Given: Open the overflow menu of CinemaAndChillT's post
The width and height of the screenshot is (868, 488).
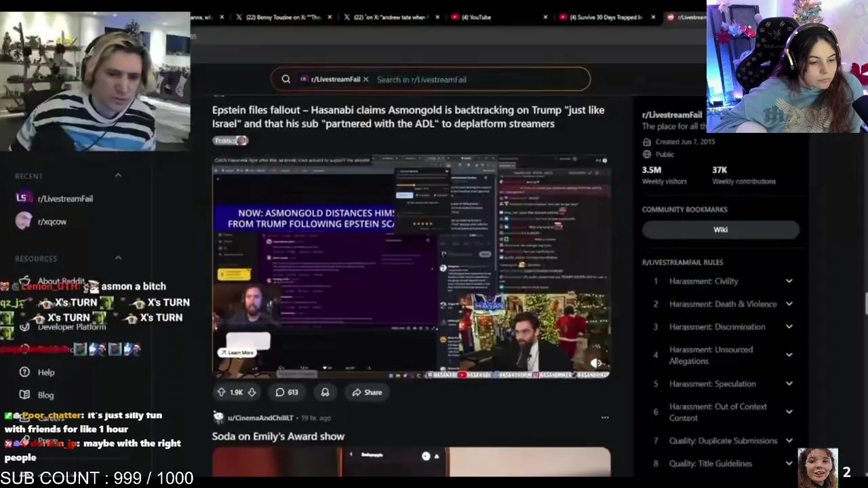Looking at the screenshot, I should point(605,418).
